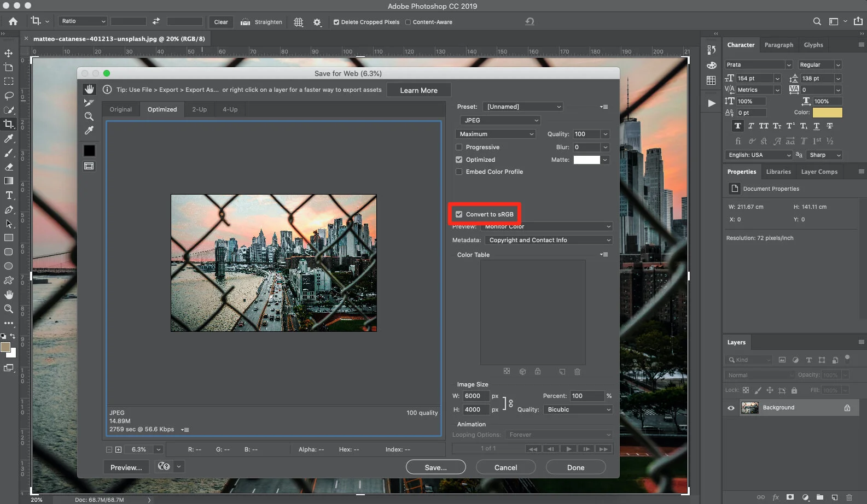Switch to the Glyphs tab
Screen dimensions: 867x504
(x=813, y=45)
